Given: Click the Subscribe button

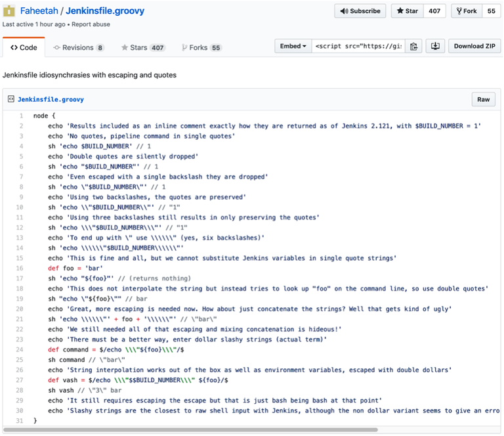Looking at the screenshot, I should pyautogui.click(x=360, y=11).
